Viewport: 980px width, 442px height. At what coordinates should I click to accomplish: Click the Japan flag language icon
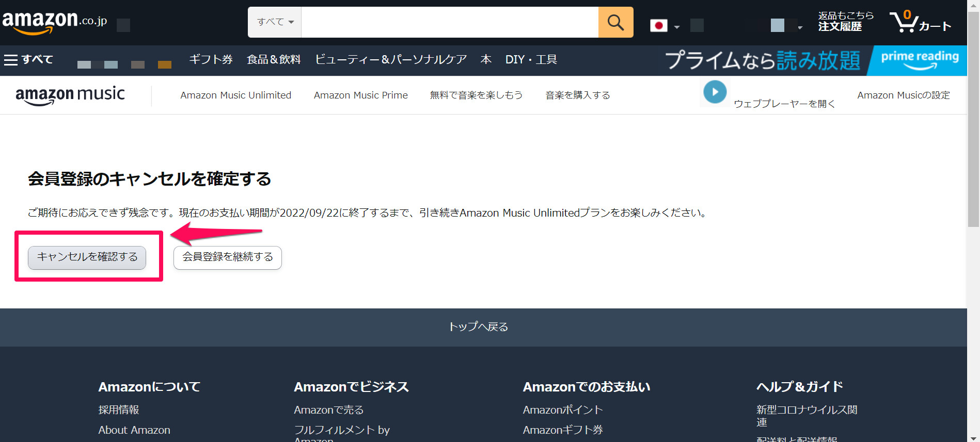point(658,25)
